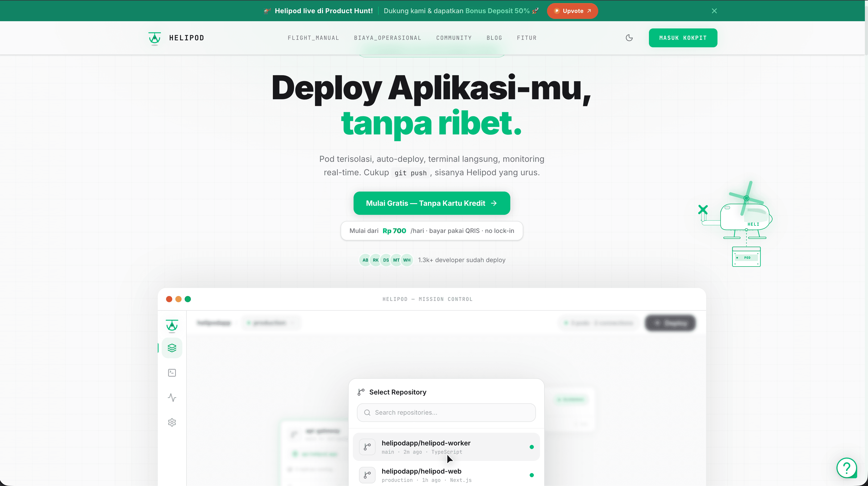This screenshot has width=868, height=486.
Task: Click the DS developer avatar
Action: (x=386, y=260)
